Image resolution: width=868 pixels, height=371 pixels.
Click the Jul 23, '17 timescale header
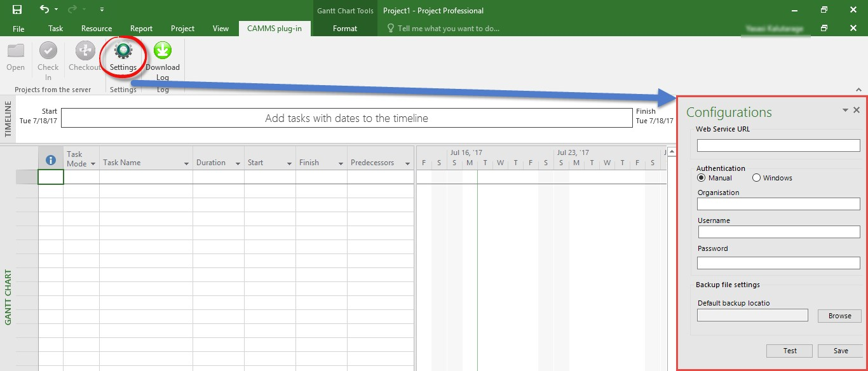(573, 152)
